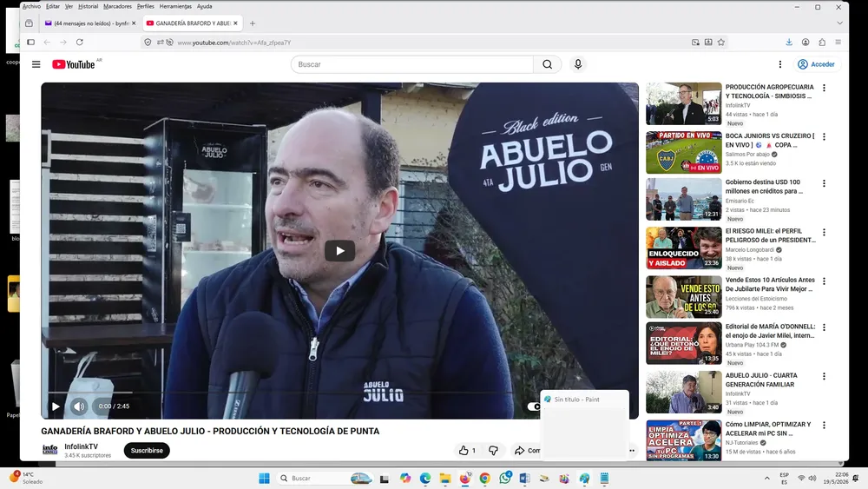Open the InfolinkTV channel name link
This screenshot has width=868, height=489.
(x=81, y=446)
